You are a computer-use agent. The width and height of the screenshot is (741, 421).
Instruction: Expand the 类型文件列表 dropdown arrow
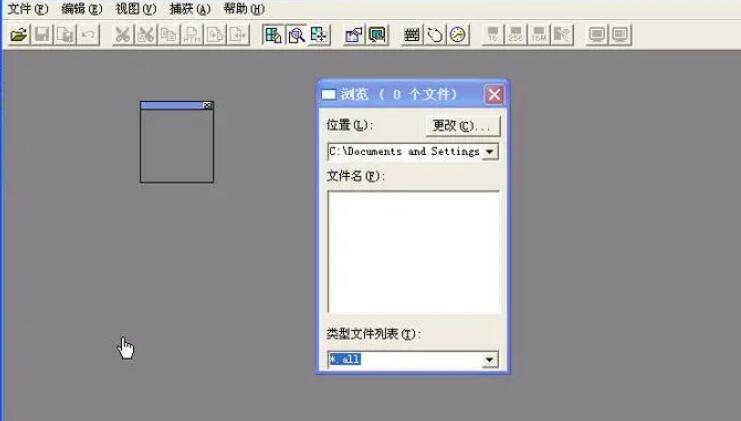(490, 360)
